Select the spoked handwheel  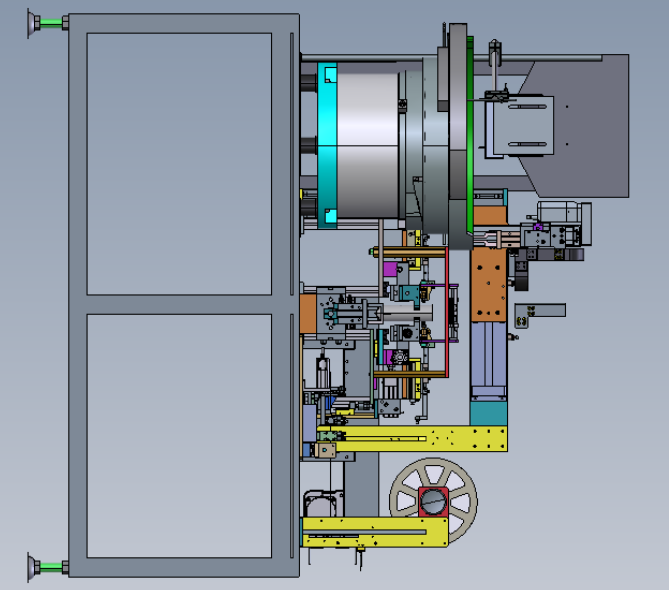pos(433,501)
